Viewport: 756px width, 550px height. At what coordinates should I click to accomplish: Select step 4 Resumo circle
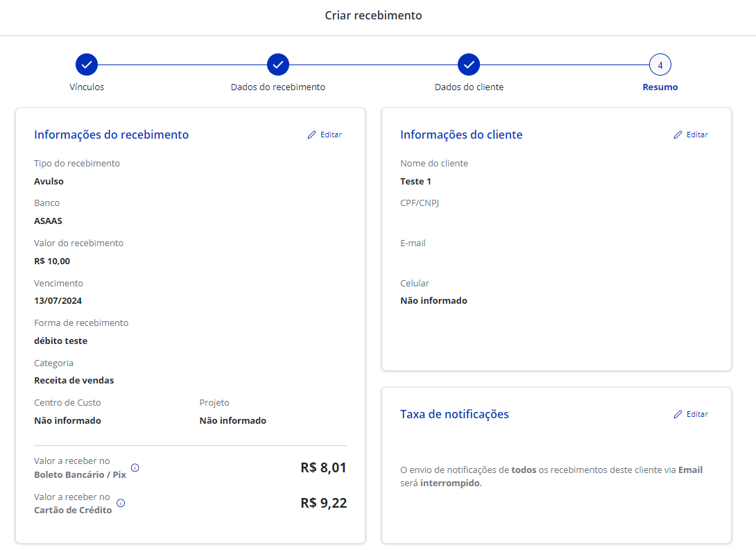(x=660, y=65)
